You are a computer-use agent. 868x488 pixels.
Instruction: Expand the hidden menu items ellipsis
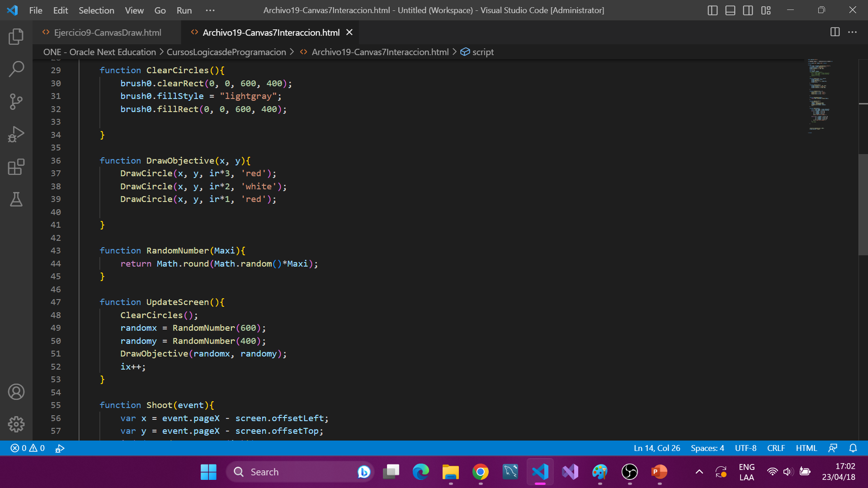pos(210,10)
